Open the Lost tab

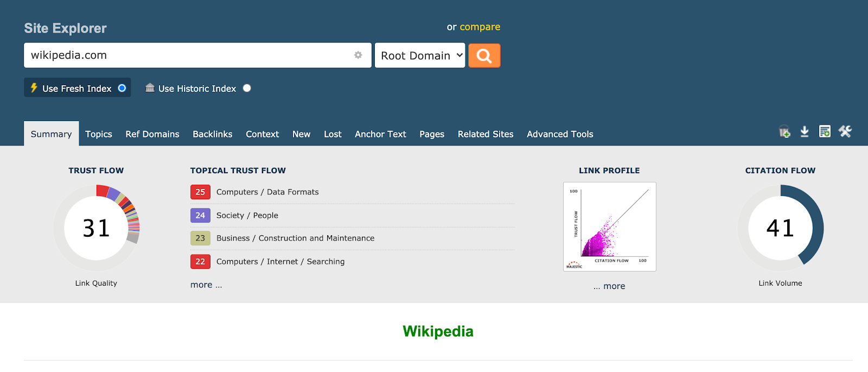333,134
